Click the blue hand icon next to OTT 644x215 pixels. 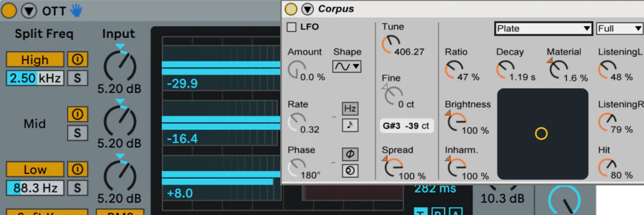click(x=76, y=11)
